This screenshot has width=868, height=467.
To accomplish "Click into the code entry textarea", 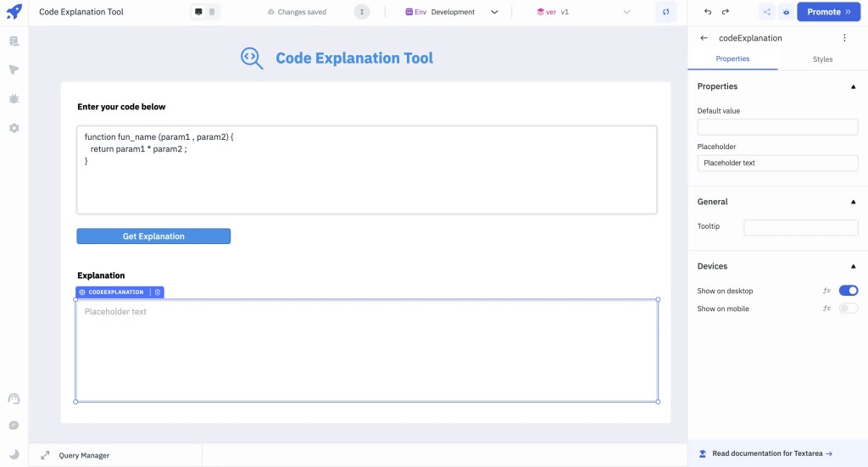I will click(x=366, y=170).
